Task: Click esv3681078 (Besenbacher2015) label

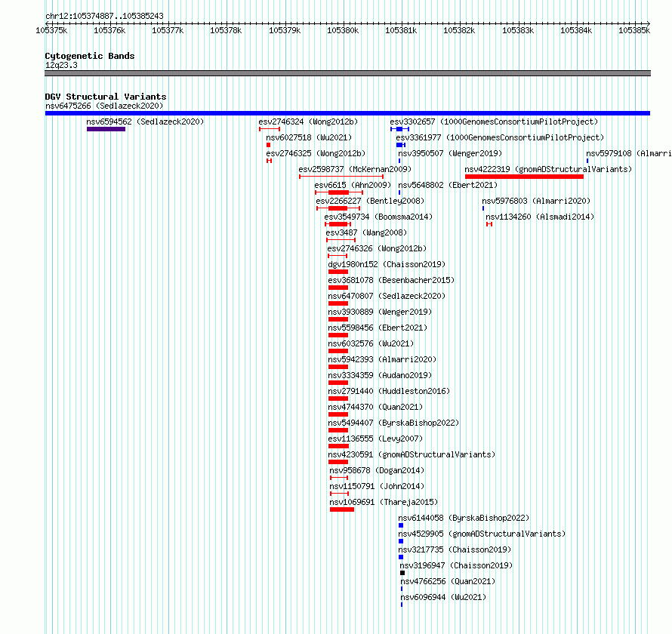Action: (391, 280)
